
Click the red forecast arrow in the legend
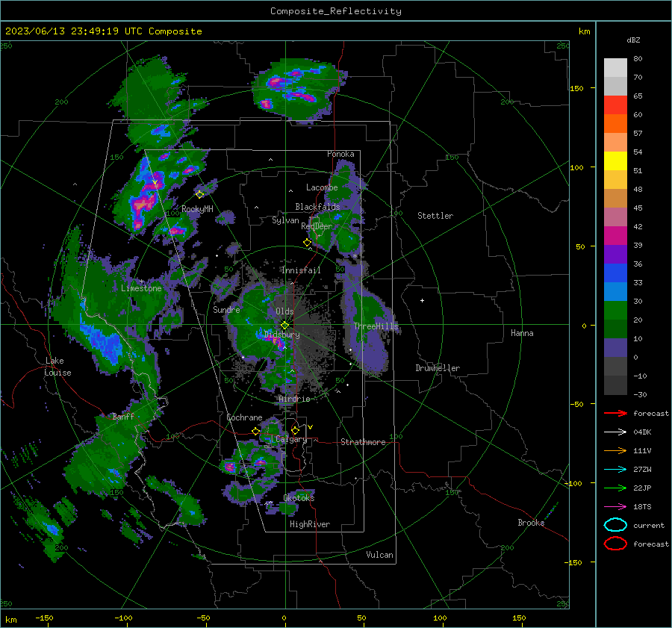point(615,413)
